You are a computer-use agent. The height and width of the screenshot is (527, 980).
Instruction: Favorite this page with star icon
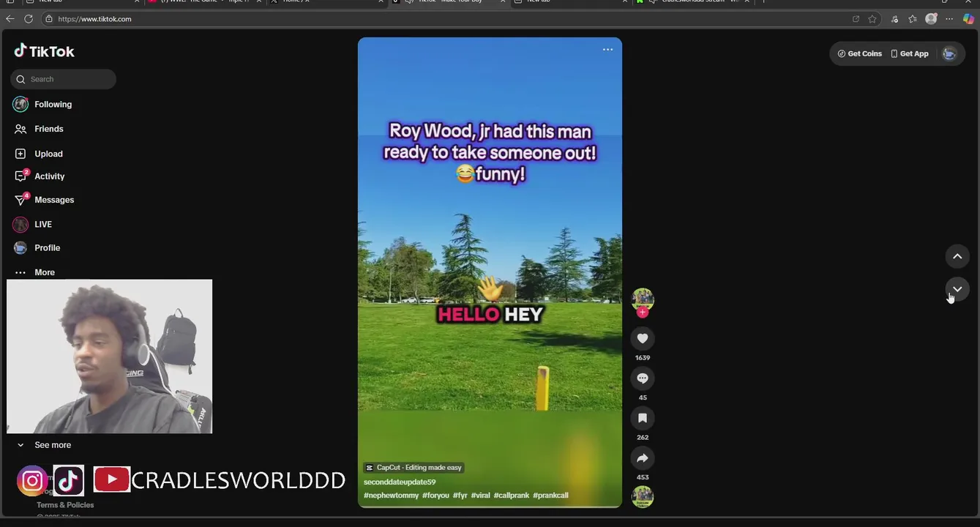(x=872, y=19)
